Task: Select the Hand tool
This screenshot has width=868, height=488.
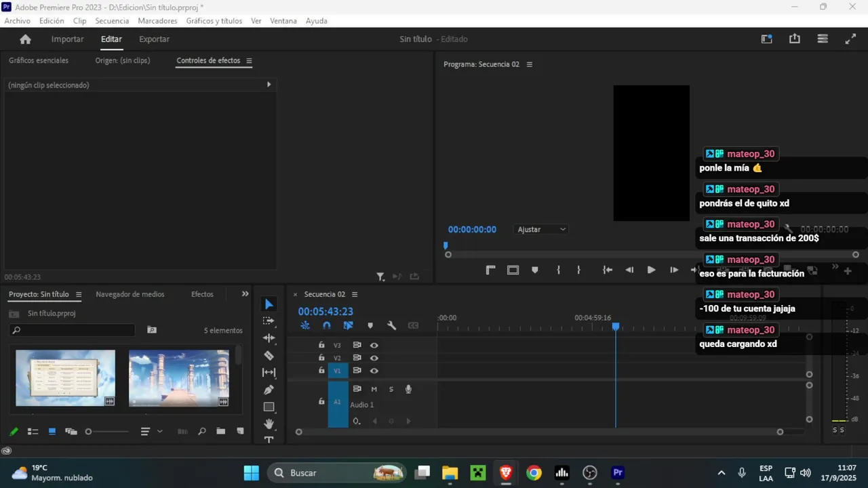Action: (x=269, y=424)
